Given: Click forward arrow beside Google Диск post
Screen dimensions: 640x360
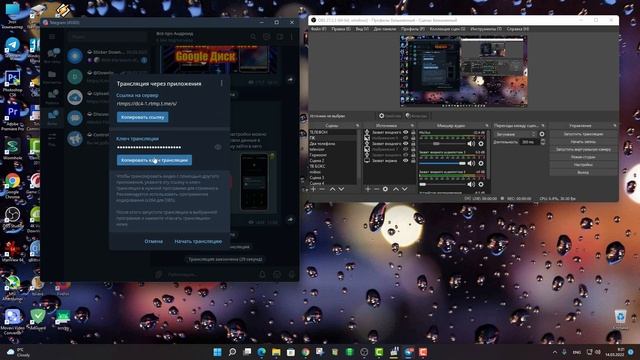Looking at the screenshot, I should point(290,80).
